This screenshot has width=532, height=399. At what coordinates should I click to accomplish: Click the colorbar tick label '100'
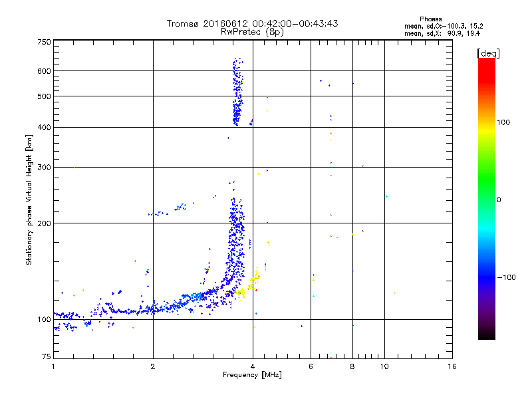click(x=503, y=122)
